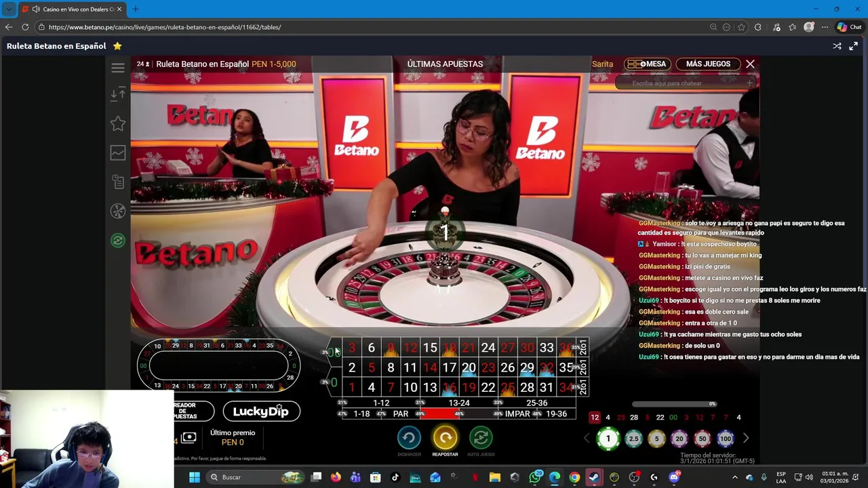The width and height of the screenshot is (868, 488).
Task: Open Windows Start menu
Action: pyautogui.click(x=195, y=477)
